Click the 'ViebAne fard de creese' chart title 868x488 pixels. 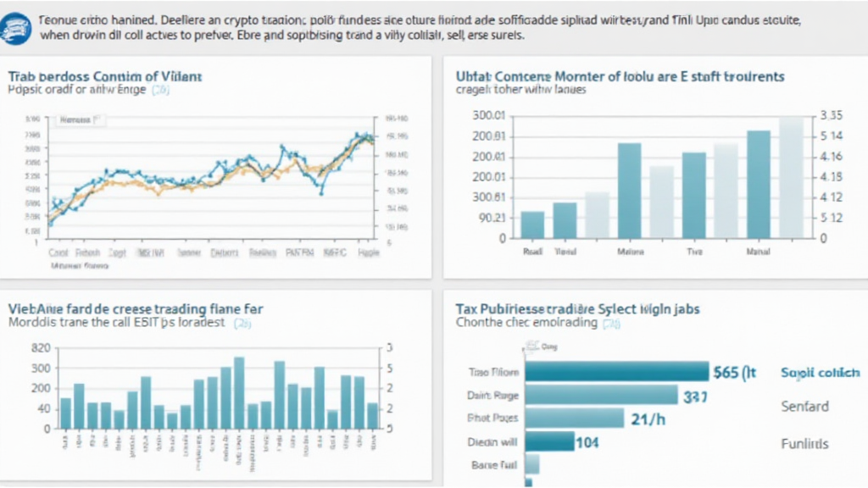tap(135, 309)
